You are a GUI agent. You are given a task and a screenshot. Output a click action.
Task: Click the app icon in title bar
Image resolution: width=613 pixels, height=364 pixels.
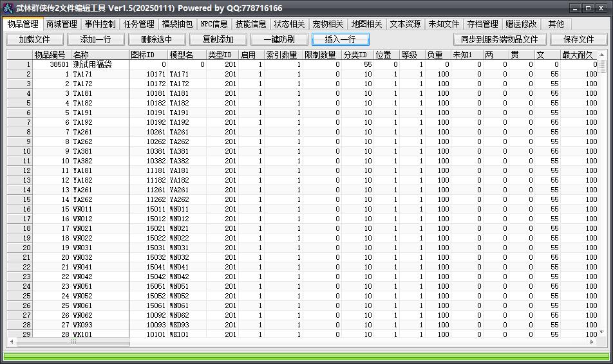[x=8, y=8]
